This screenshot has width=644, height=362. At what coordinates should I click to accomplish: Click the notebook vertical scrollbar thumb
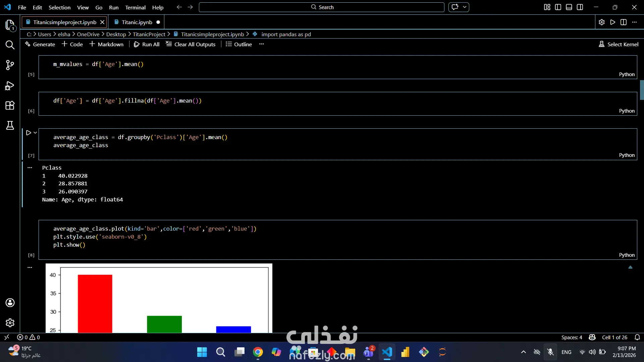coord(642,90)
